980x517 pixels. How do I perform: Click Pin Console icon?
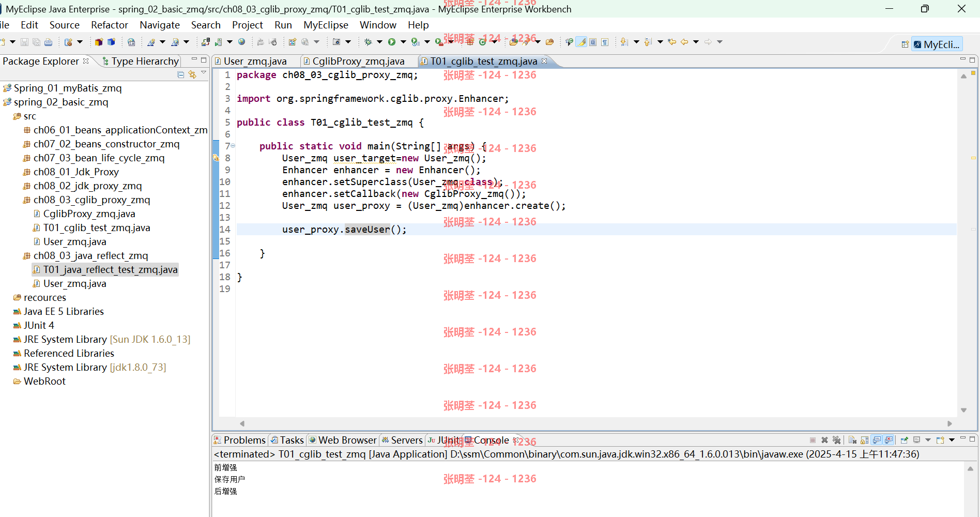click(904, 440)
